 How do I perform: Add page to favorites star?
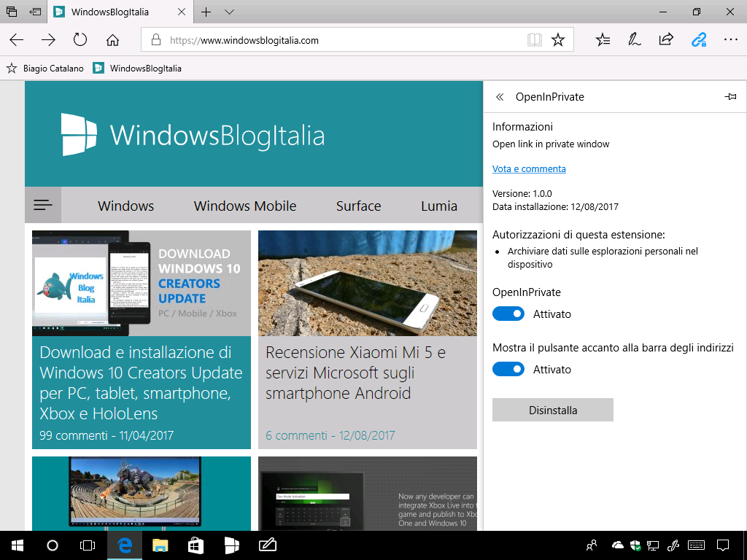[x=558, y=40]
